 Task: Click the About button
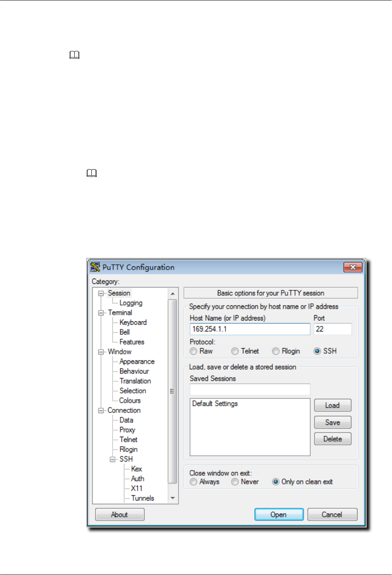(119, 514)
